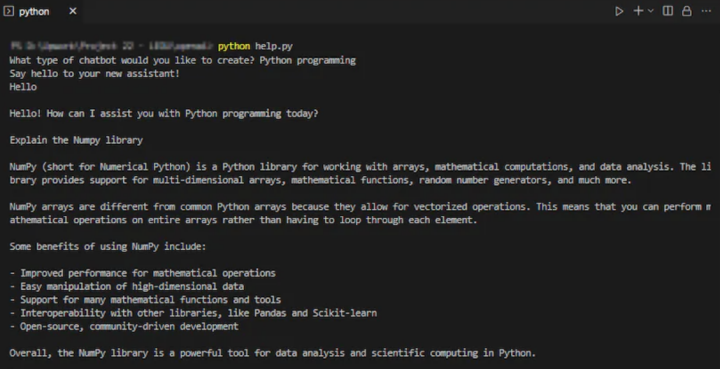Expand the chevron beside the plus icon
Image resolution: width=721 pixels, height=369 pixels.
(651, 11)
